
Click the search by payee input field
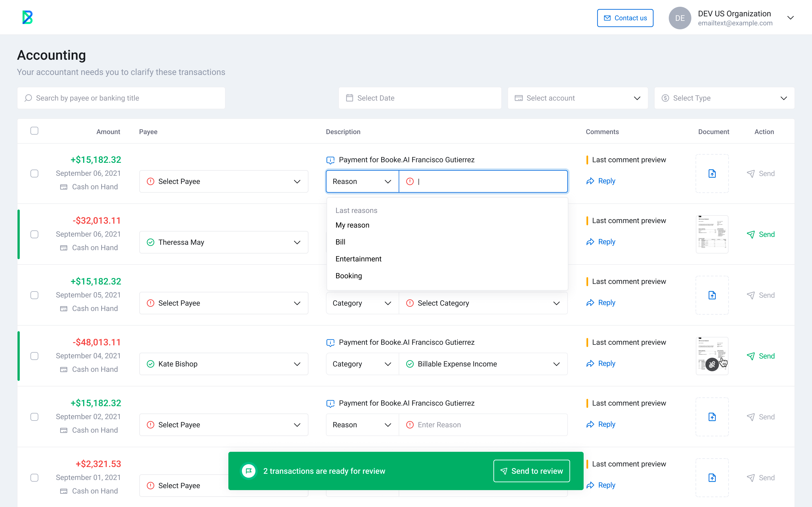tap(121, 98)
